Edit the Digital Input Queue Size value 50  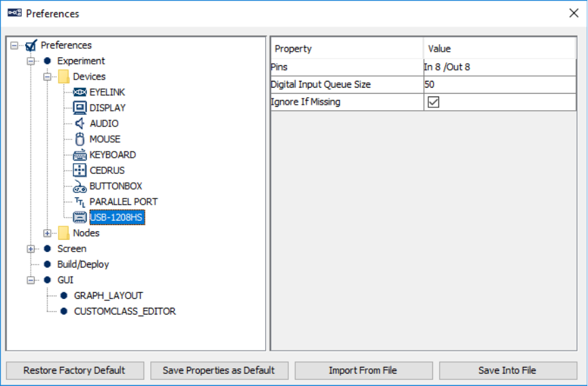[500, 85]
